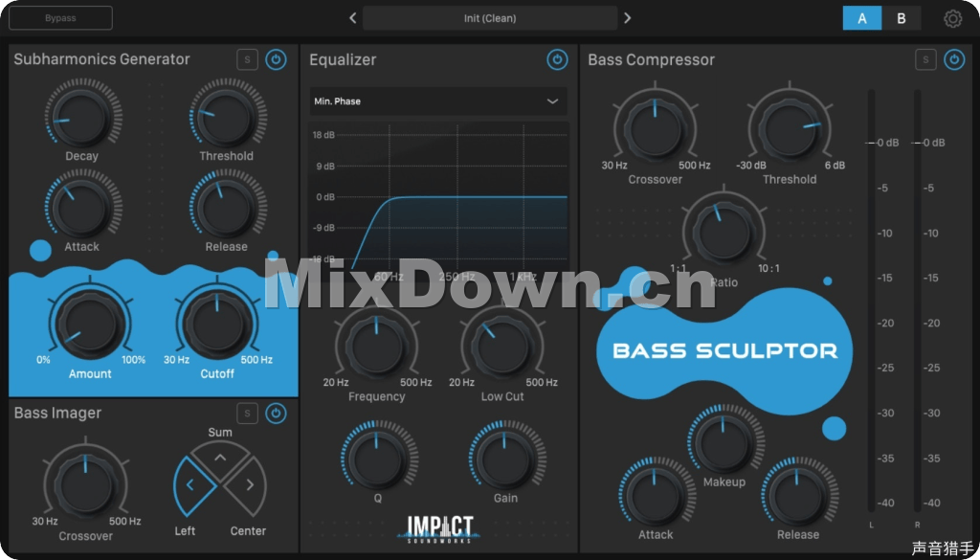This screenshot has height=560, width=980.
Task: Click the Equalizer title text
Action: click(x=343, y=60)
